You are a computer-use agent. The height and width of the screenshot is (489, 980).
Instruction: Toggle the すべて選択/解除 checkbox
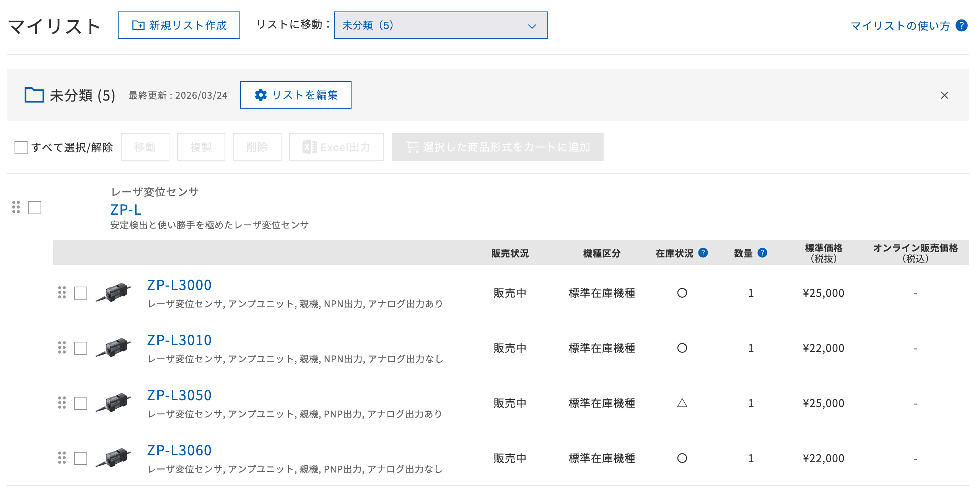click(21, 147)
